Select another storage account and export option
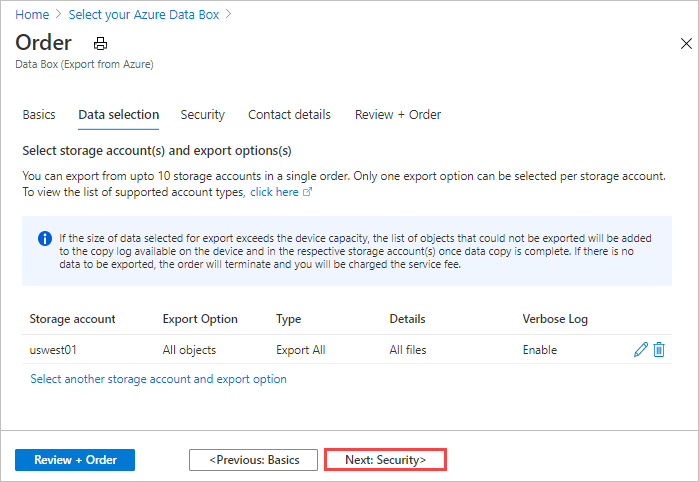The height and width of the screenshot is (482, 699). click(158, 379)
